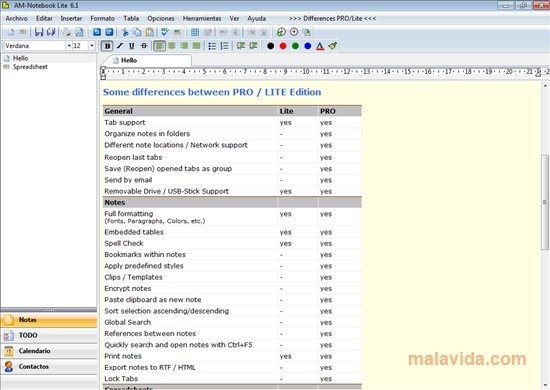The height and width of the screenshot is (390, 550).
Task: Click the 'Spell Check' row text
Action: 124,243
